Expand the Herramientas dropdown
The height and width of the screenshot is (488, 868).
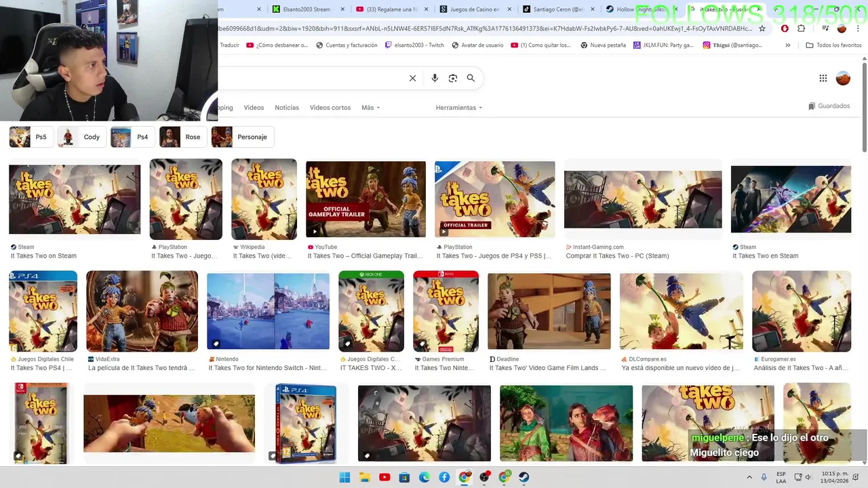(x=459, y=108)
